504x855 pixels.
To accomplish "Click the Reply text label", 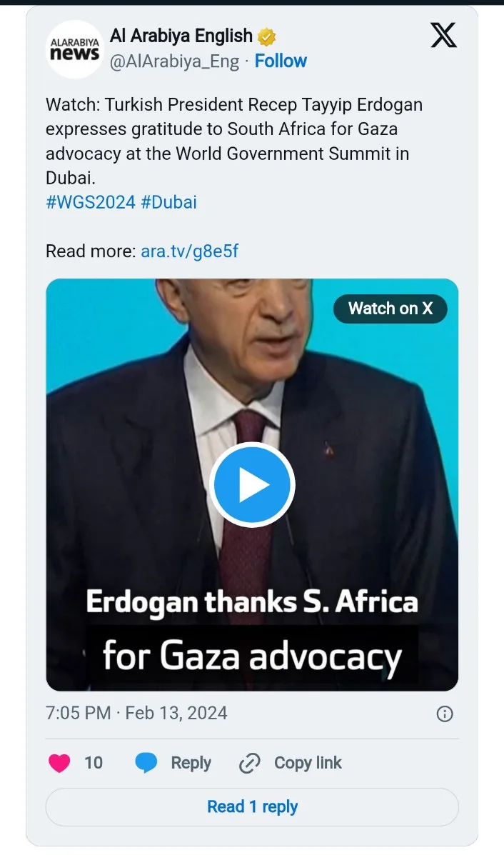I will [x=191, y=763].
